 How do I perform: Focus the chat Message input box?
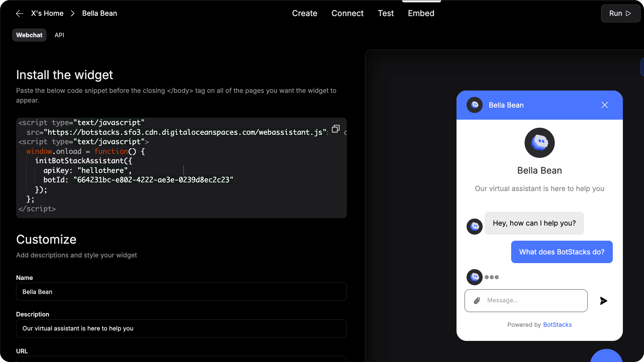533,301
